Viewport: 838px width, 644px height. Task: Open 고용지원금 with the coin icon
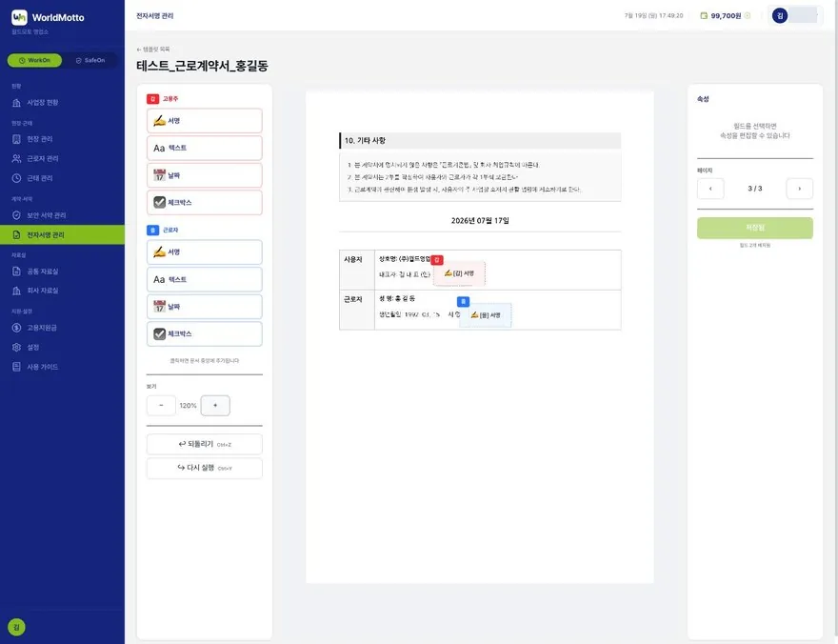pyautogui.click(x=62, y=328)
